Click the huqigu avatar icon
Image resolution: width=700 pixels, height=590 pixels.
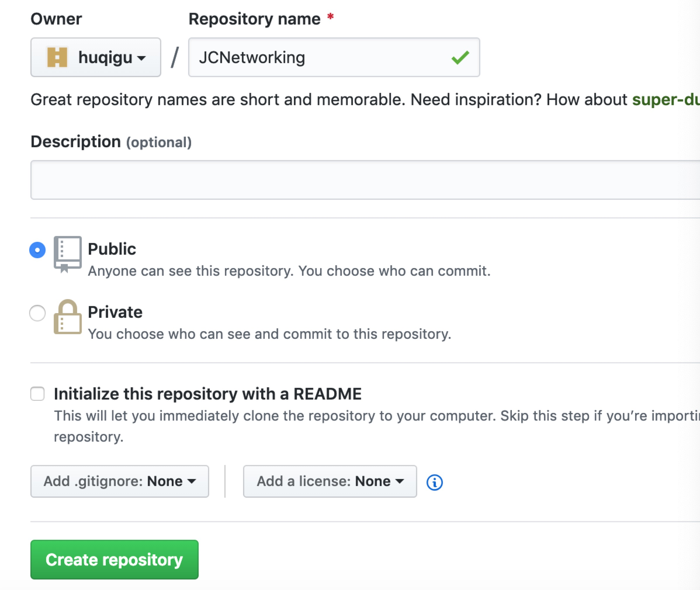click(57, 57)
